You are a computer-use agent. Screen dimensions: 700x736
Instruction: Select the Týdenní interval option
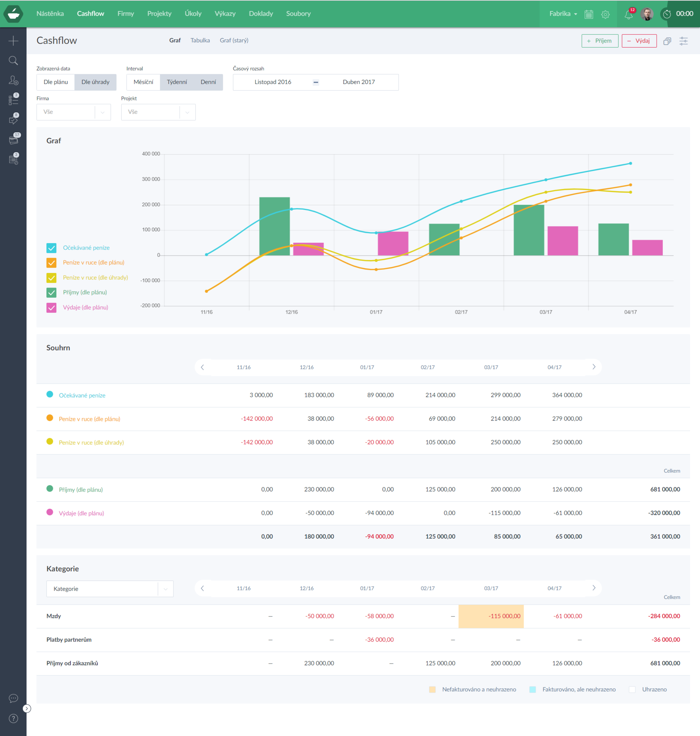pyautogui.click(x=177, y=82)
